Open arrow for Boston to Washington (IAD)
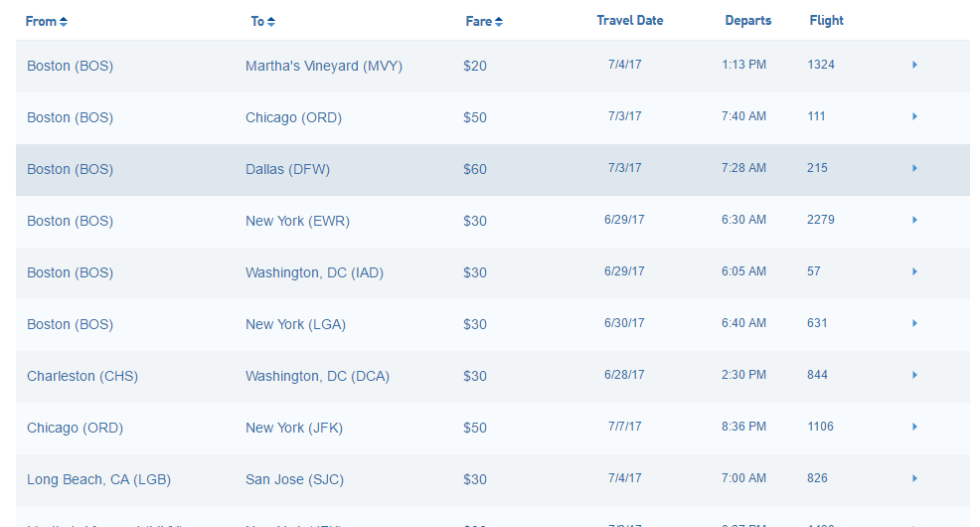Image resolution: width=980 pixels, height=527 pixels. pyautogui.click(x=914, y=271)
